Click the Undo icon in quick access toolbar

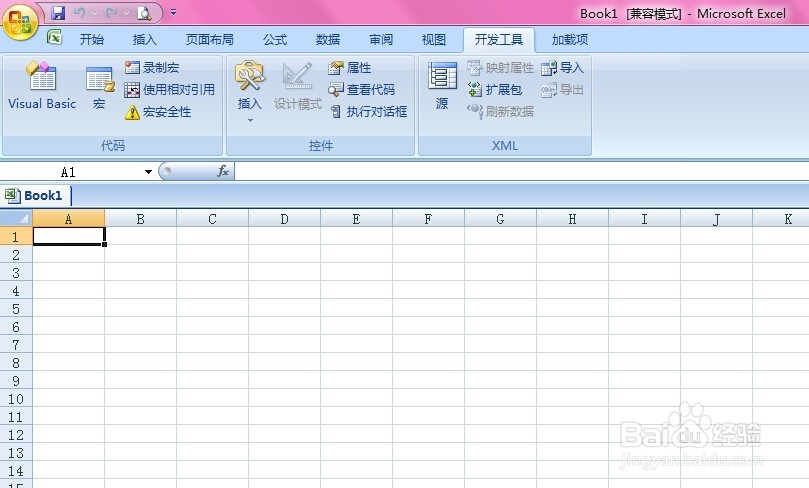click(x=79, y=12)
